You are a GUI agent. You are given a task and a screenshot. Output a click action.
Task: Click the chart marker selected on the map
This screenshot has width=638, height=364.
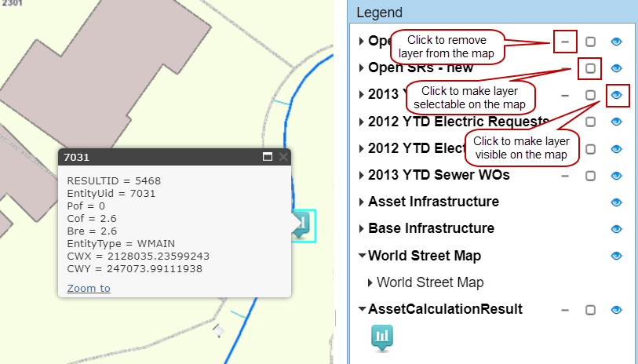303,225
